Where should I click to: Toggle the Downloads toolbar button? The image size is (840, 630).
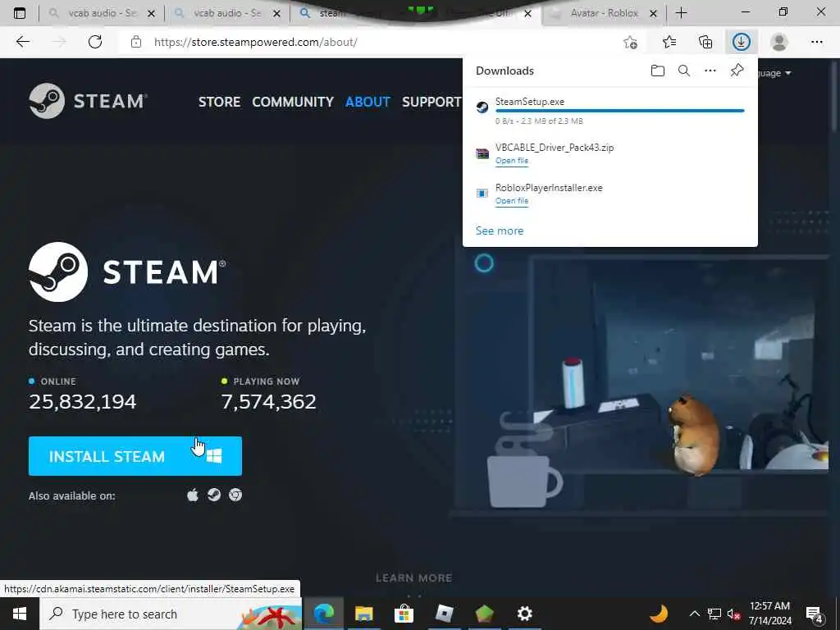(742, 42)
